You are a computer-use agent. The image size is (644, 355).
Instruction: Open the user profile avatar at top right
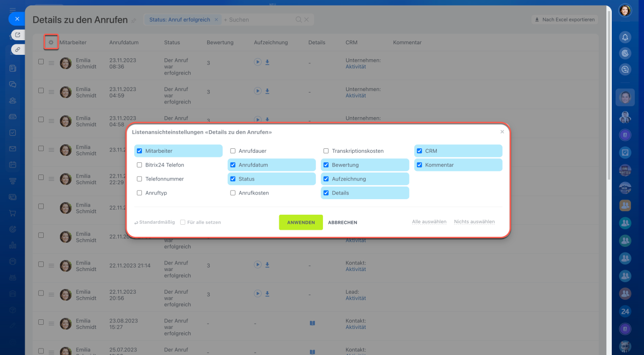pos(625,10)
